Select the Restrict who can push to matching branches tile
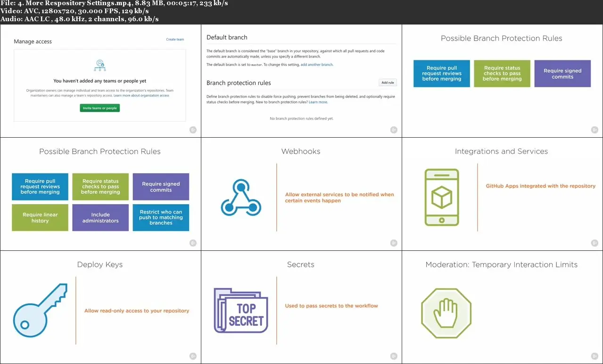603x364 pixels. coord(161,217)
